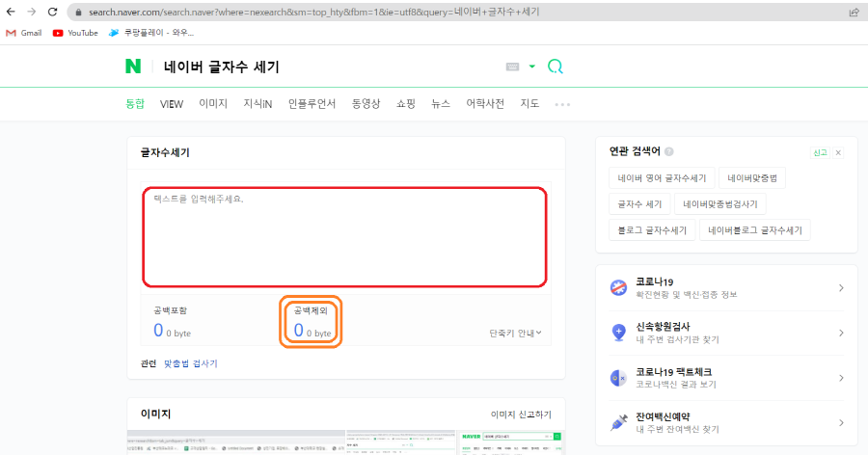Close the related searches box

coord(838,152)
